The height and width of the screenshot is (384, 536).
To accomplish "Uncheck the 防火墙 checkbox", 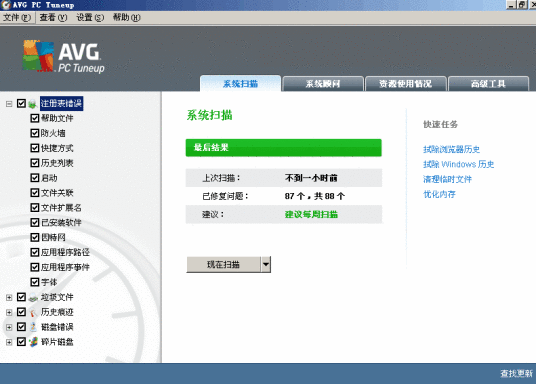I will pos(35,133).
